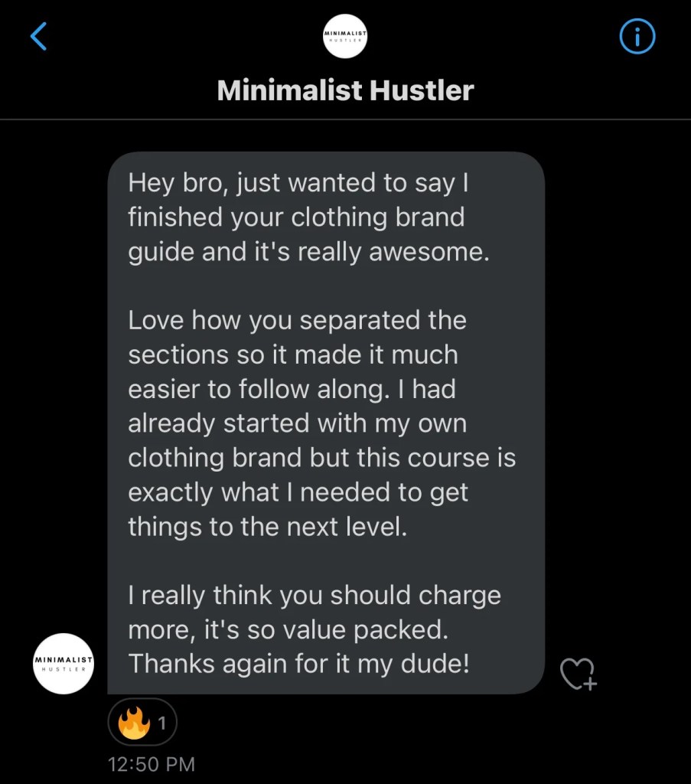691x784 pixels.
Task: Click the 'Love how you separated the' line
Action: click(297, 320)
